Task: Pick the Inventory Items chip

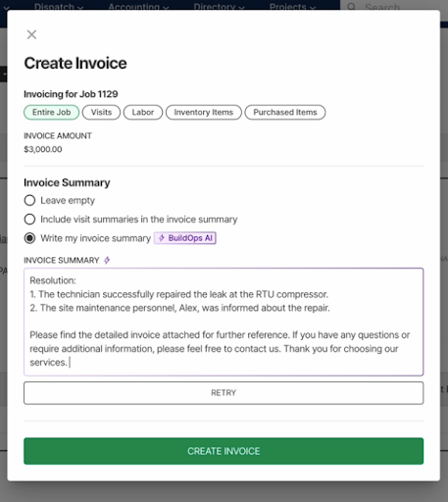Action: click(x=204, y=112)
